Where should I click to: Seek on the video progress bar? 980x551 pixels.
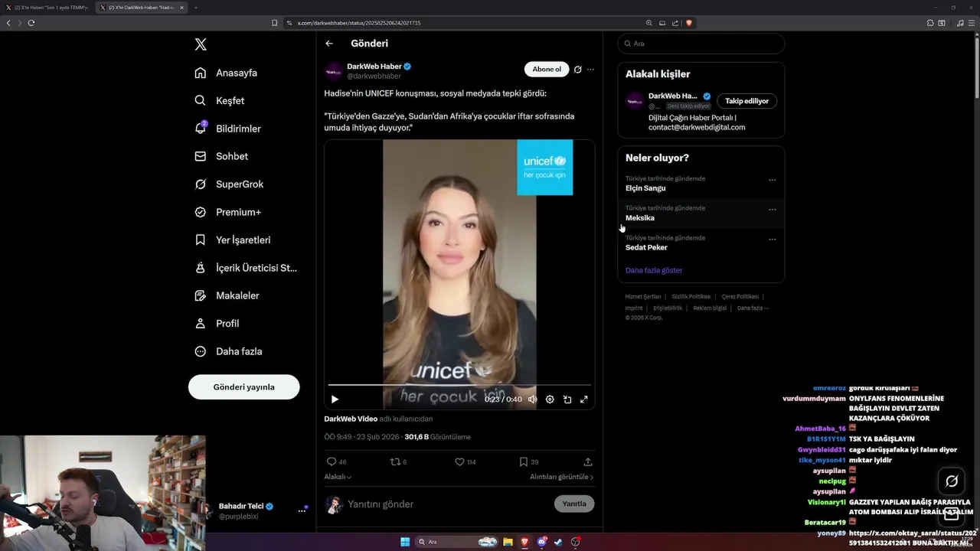[x=459, y=385]
